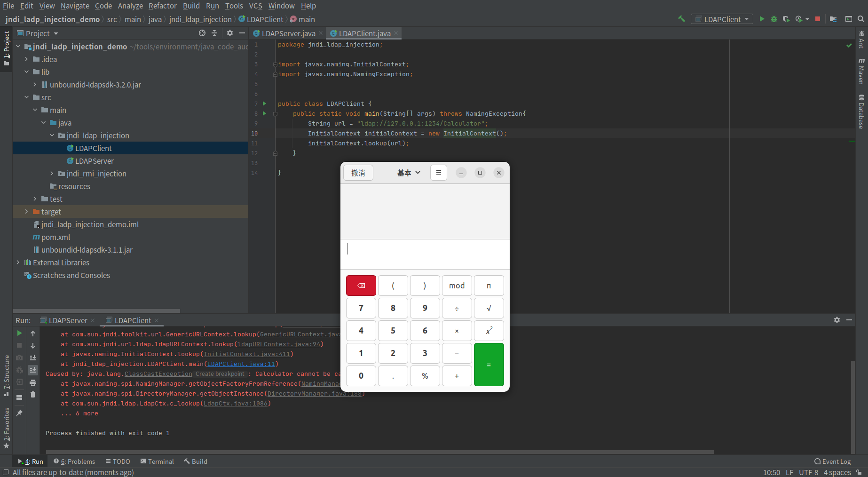Open Search Everywhere magnifier icon
Image resolution: width=868 pixels, height=477 pixels.
(x=861, y=19)
